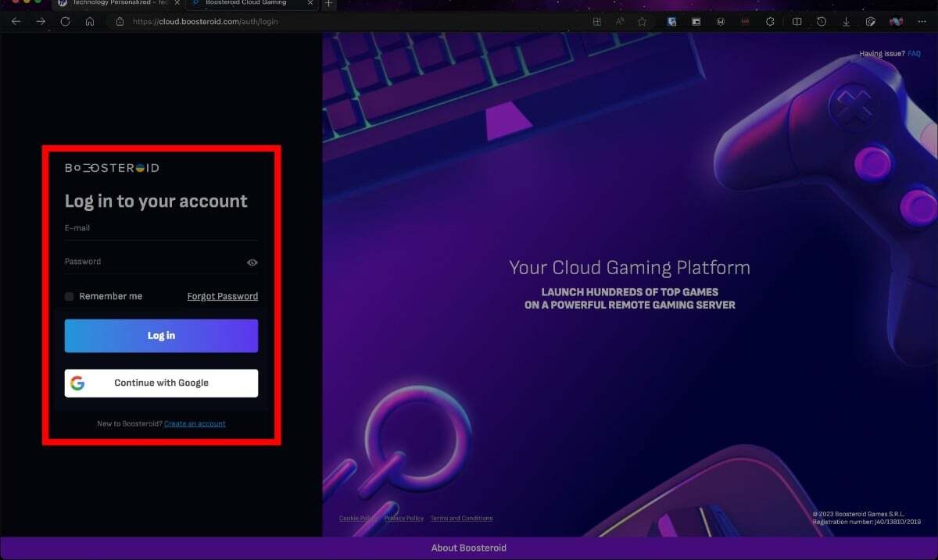The image size is (938, 560).
Task: Open the browser extensions puzzle icon
Action: (x=770, y=22)
